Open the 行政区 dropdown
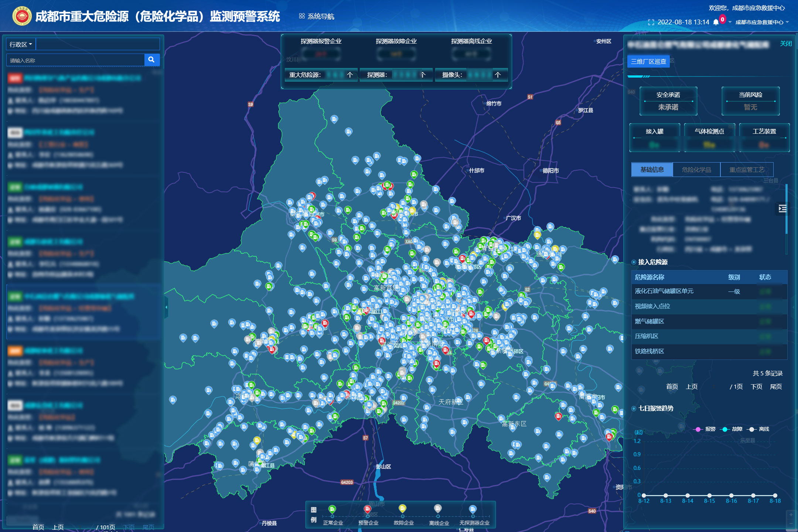The height and width of the screenshot is (532, 798). click(x=20, y=44)
